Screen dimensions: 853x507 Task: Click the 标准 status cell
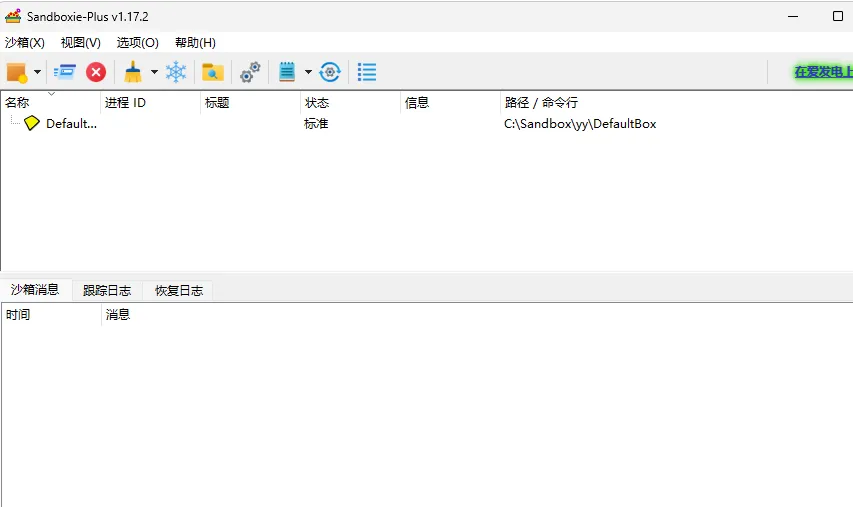click(x=316, y=123)
